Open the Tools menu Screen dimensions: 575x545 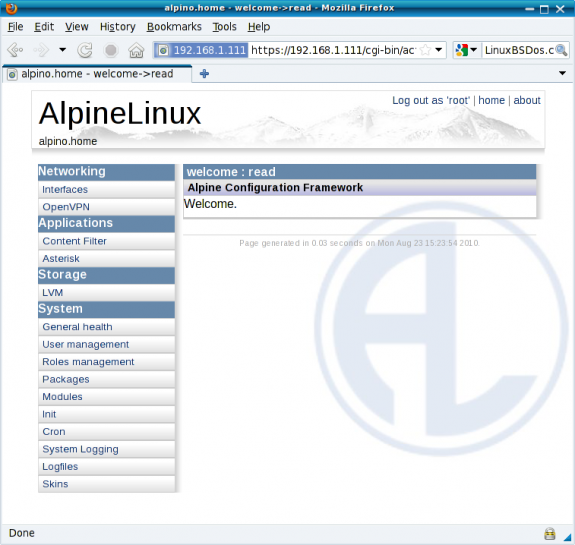(x=224, y=27)
